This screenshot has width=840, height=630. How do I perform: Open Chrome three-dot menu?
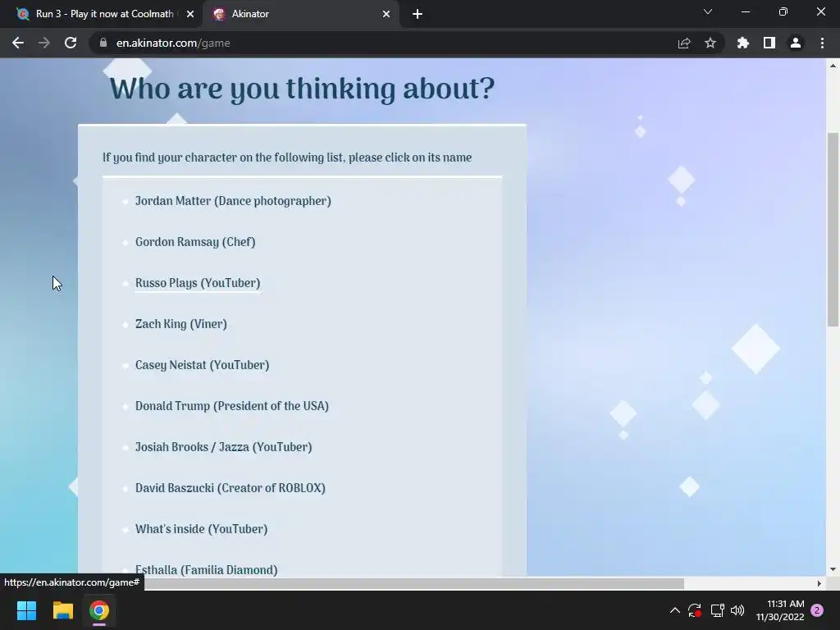tap(822, 43)
